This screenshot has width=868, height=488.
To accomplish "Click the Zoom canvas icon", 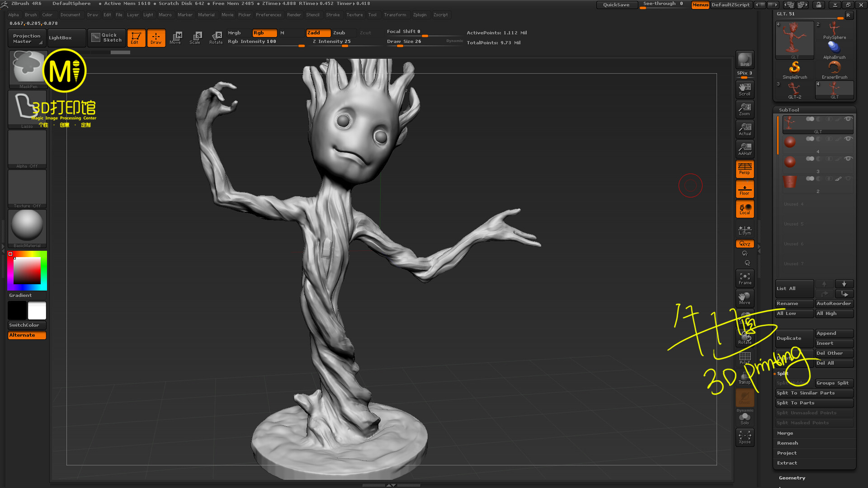I will coord(745,109).
